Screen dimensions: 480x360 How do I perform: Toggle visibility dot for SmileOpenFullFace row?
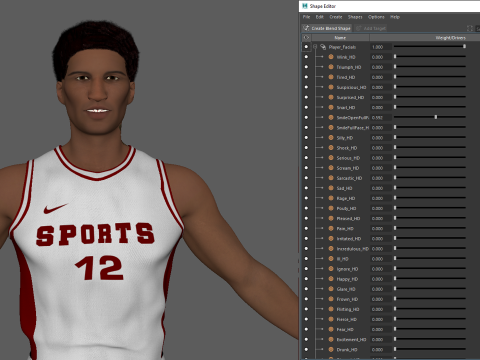[306, 117]
